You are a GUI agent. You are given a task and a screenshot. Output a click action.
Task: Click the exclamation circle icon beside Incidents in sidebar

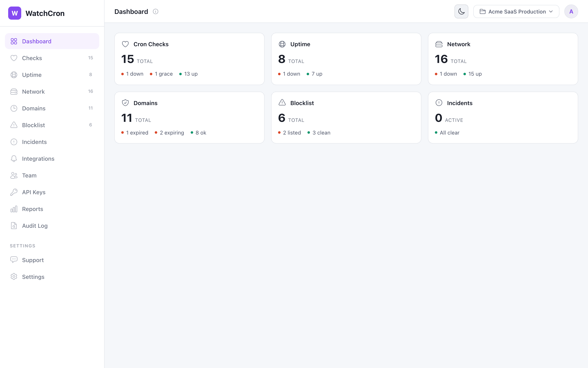(x=14, y=142)
